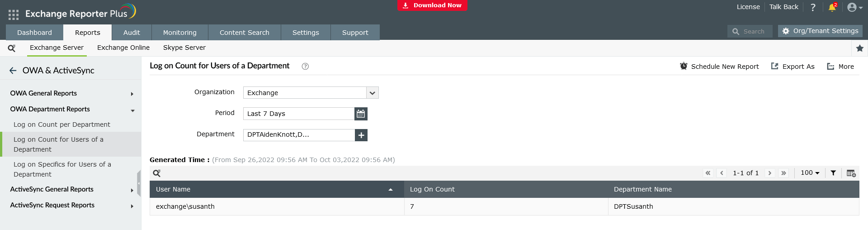Go back using the OWA & ActiveSync arrow
868x230 pixels.
(x=13, y=71)
